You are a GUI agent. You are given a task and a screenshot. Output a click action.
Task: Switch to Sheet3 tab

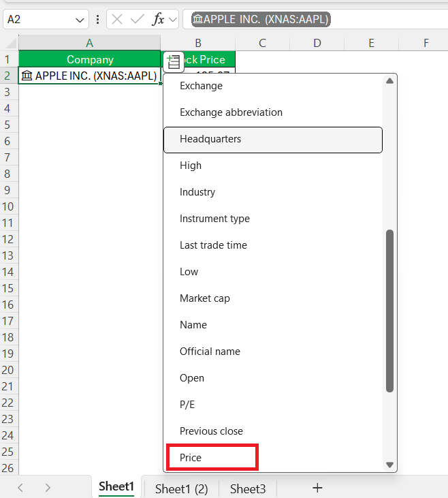pyautogui.click(x=248, y=488)
